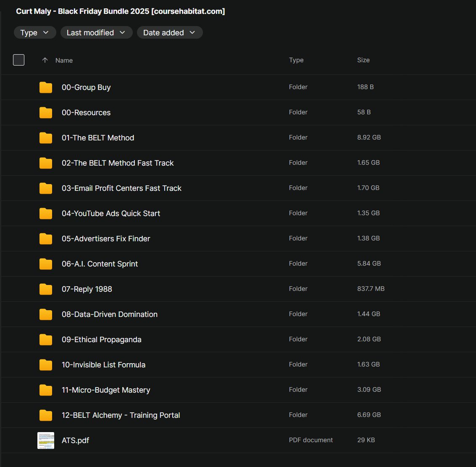Select the 06-A.I. Content Sprint name
Image resolution: width=476 pixels, height=467 pixels.
100,264
